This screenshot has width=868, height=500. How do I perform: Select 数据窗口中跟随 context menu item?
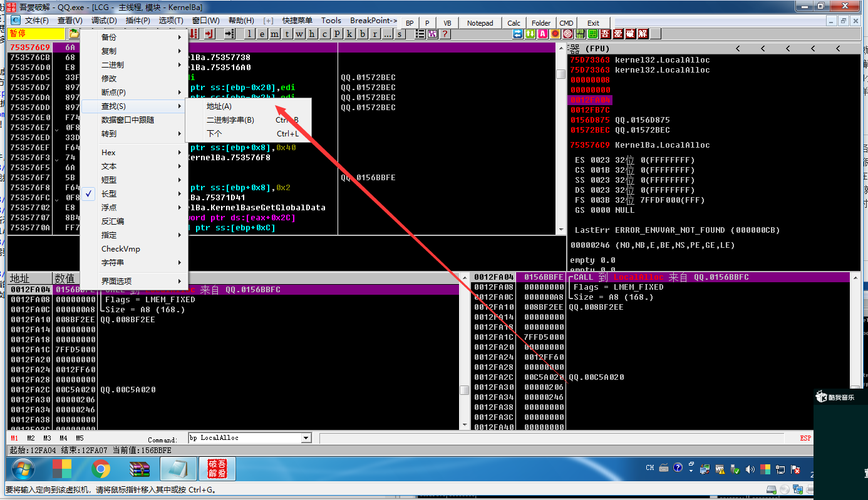[x=134, y=120]
